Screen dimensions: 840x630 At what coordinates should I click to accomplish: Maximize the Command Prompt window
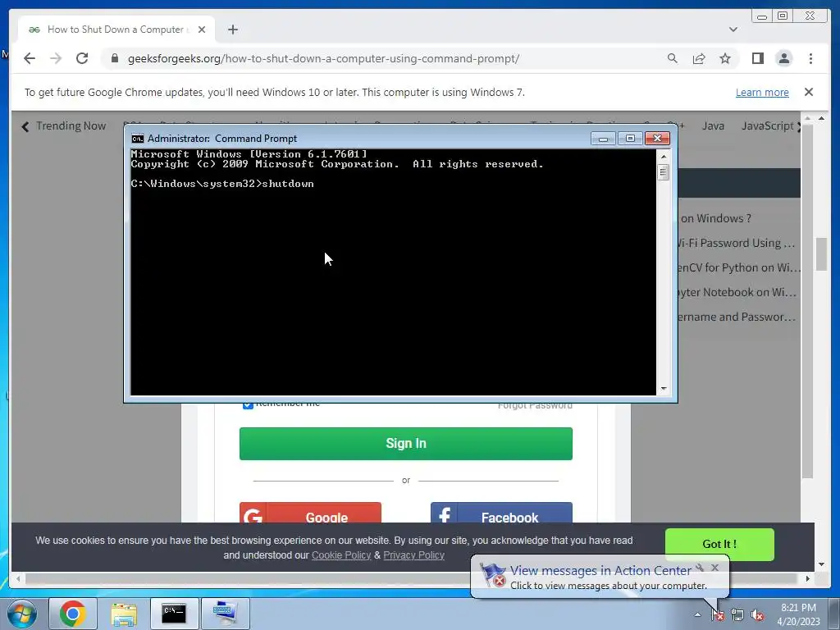pyautogui.click(x=630, y=138)
